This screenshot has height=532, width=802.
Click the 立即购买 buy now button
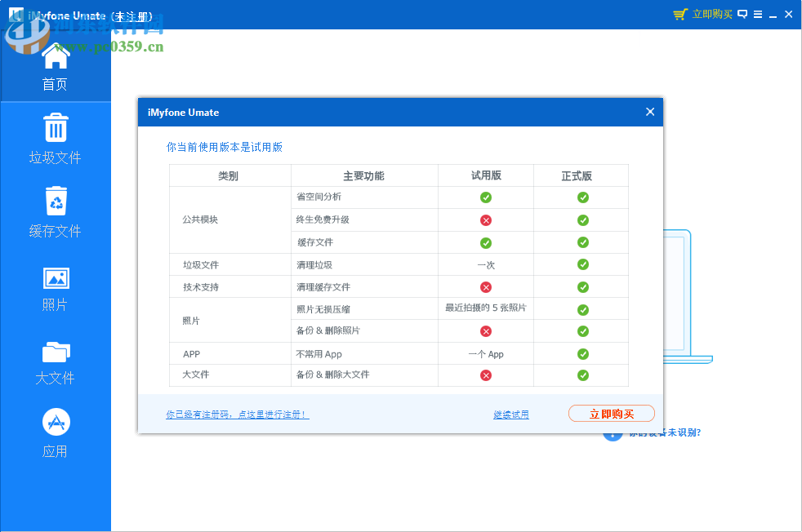[611, 413]
